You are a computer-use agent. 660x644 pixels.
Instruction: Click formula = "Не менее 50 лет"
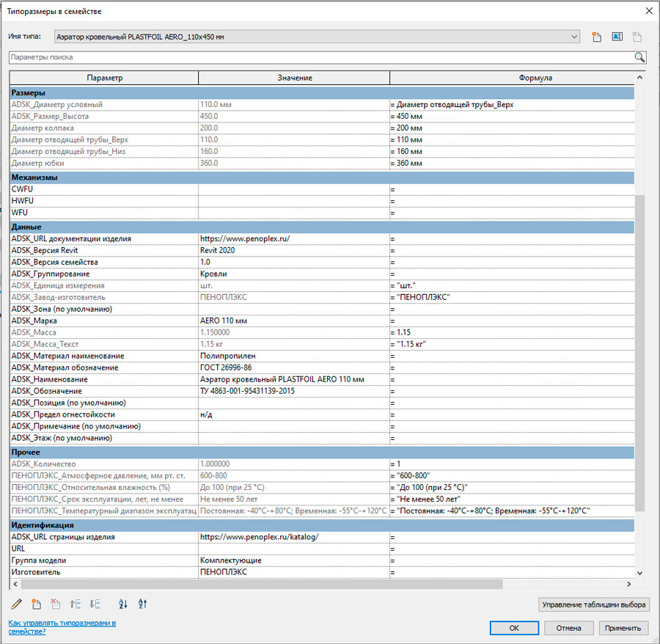coord(512,500)
